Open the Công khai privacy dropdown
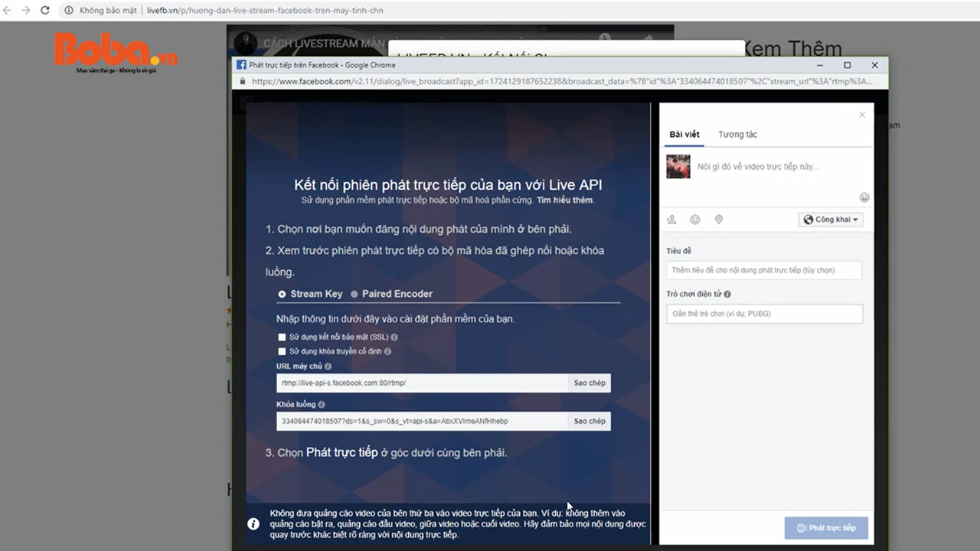Screen dimensions: 980x551 point(831,220)
